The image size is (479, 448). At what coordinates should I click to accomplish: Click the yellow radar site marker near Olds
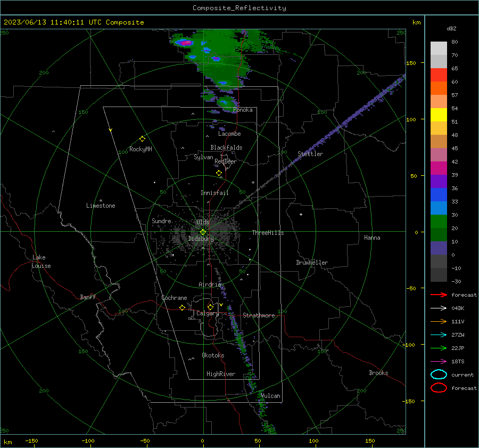point(203,232)
